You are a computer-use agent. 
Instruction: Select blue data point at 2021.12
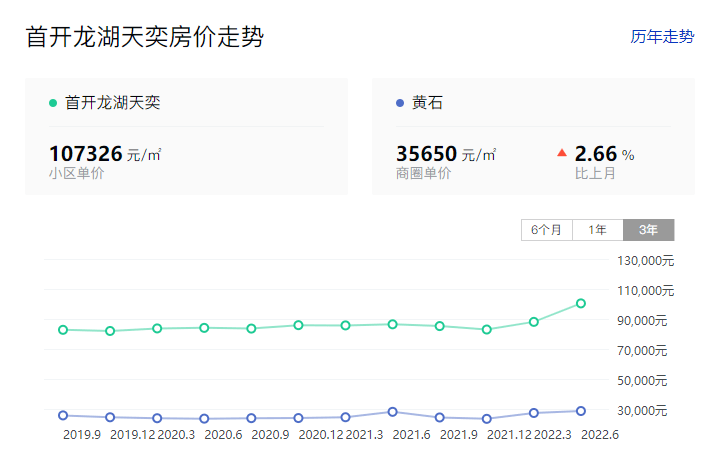point(487,418)
